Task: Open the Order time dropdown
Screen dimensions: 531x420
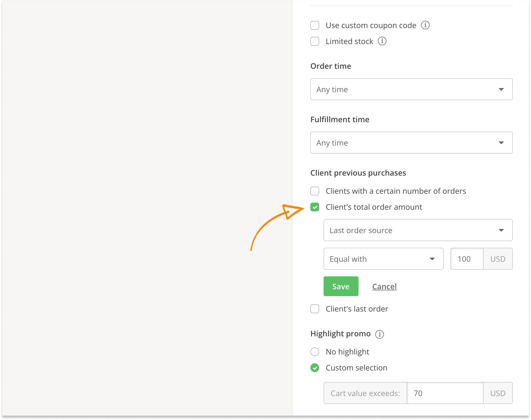Action: pyautogui.click(x=411, y=89)
